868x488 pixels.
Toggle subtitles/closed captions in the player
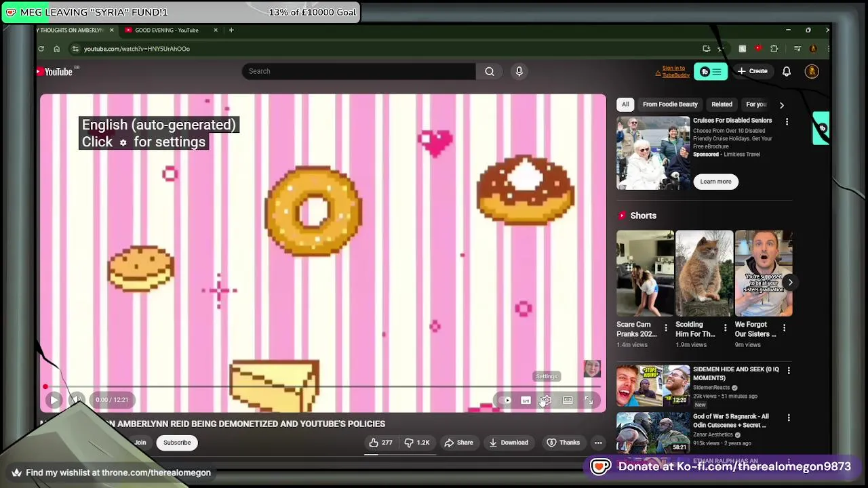point(526,400)
